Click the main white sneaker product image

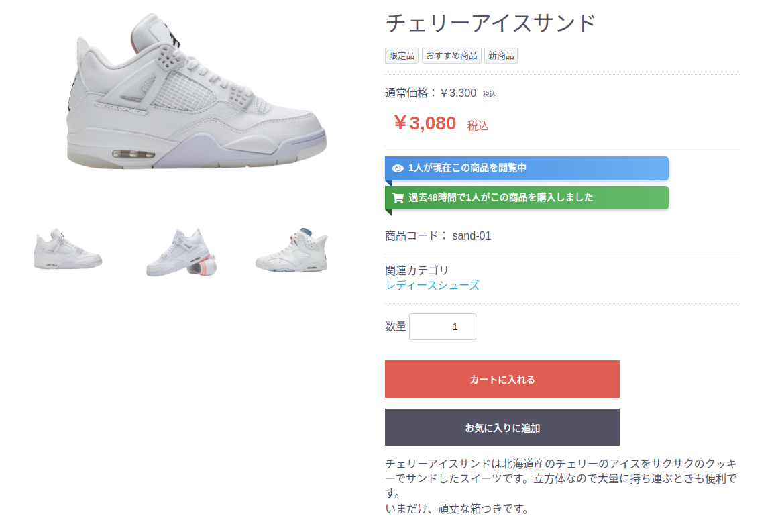pyautogui.click(x=197, y=91)
